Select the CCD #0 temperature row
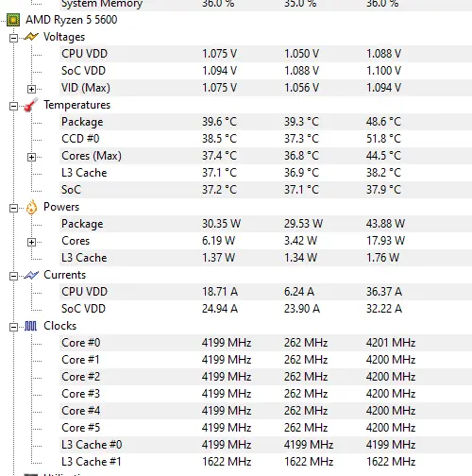The height and width of the screenshot is (476, 472). point(265,139)
